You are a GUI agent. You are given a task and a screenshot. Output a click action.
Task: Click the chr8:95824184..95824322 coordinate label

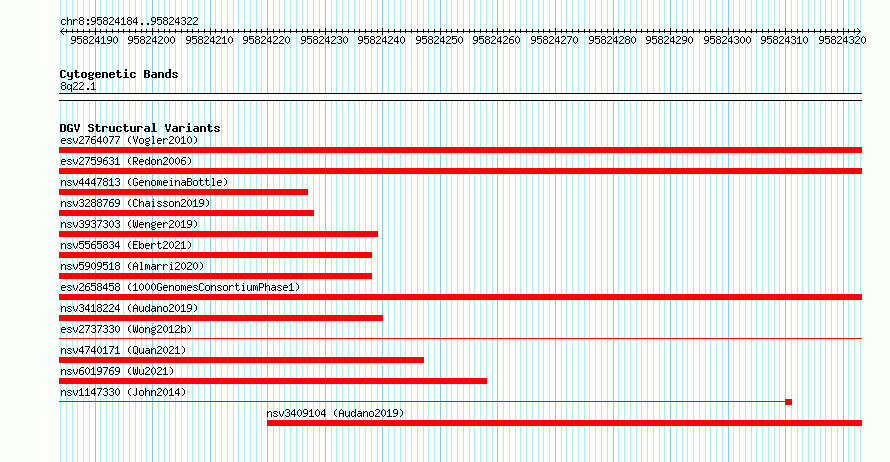[x=129, y=22]
